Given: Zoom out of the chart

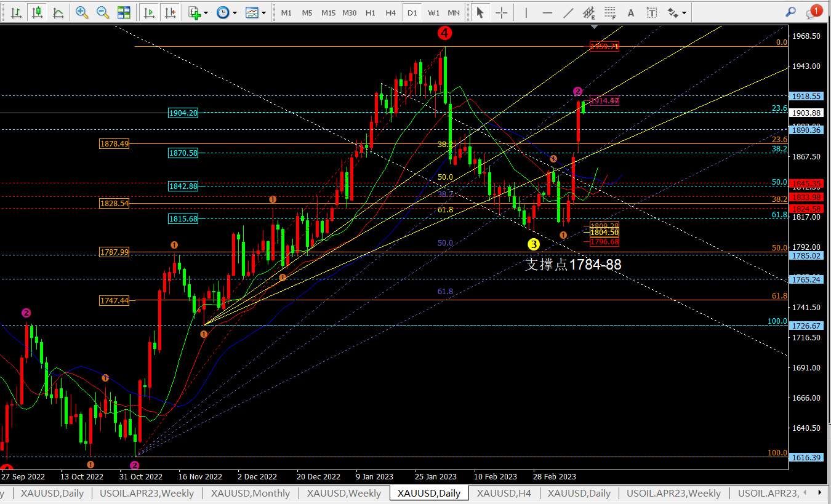Looking at the screenshot, I should point(103,12).
